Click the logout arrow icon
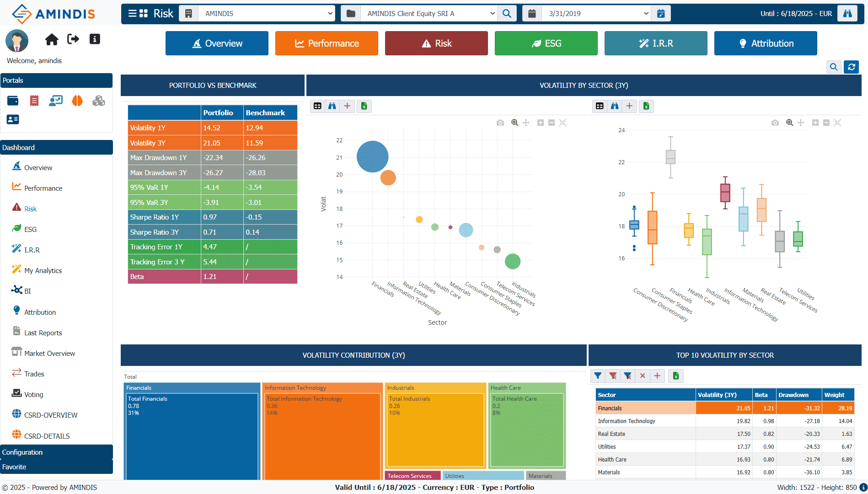The width and height of the screenshot is (868, 494). point(73,39)
